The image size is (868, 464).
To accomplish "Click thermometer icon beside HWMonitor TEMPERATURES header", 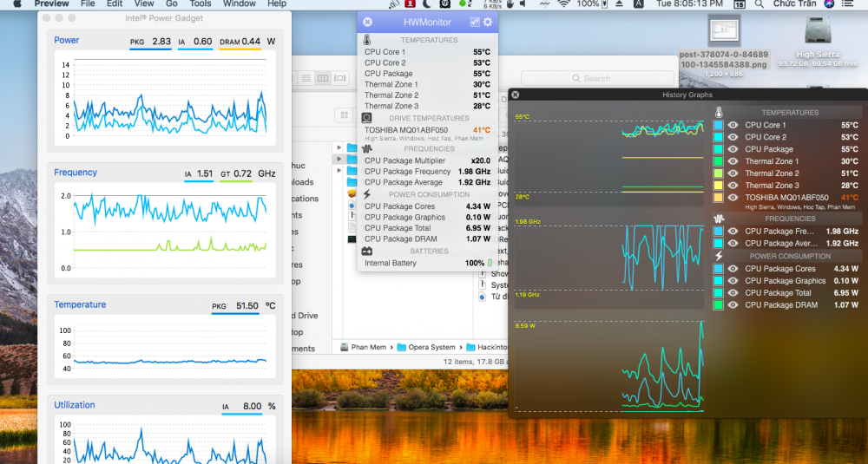I will tap(367, 40).
